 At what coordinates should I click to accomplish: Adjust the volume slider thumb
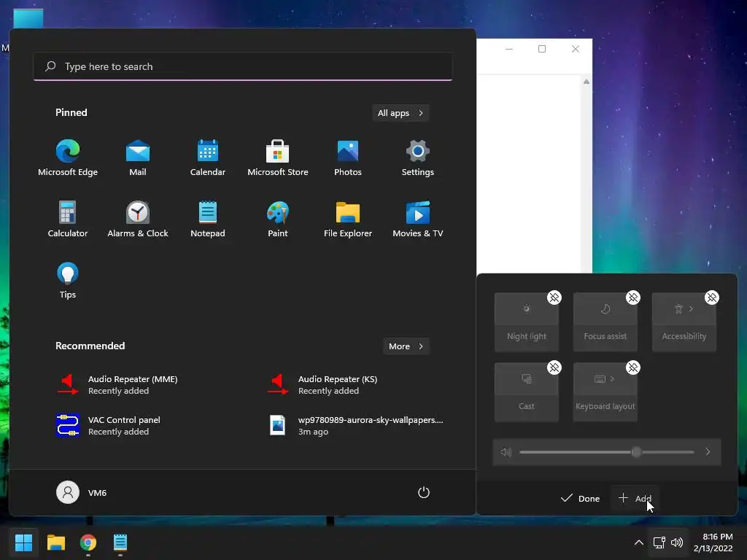click(636, 452)
